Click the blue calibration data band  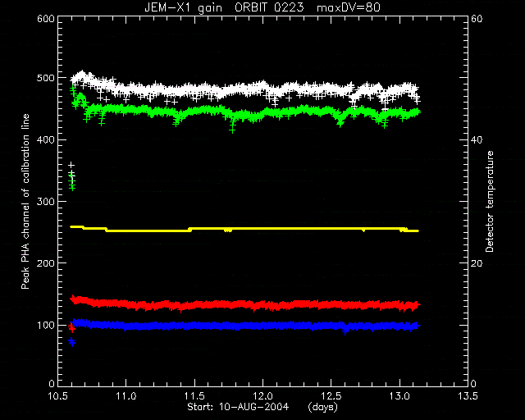244,325
